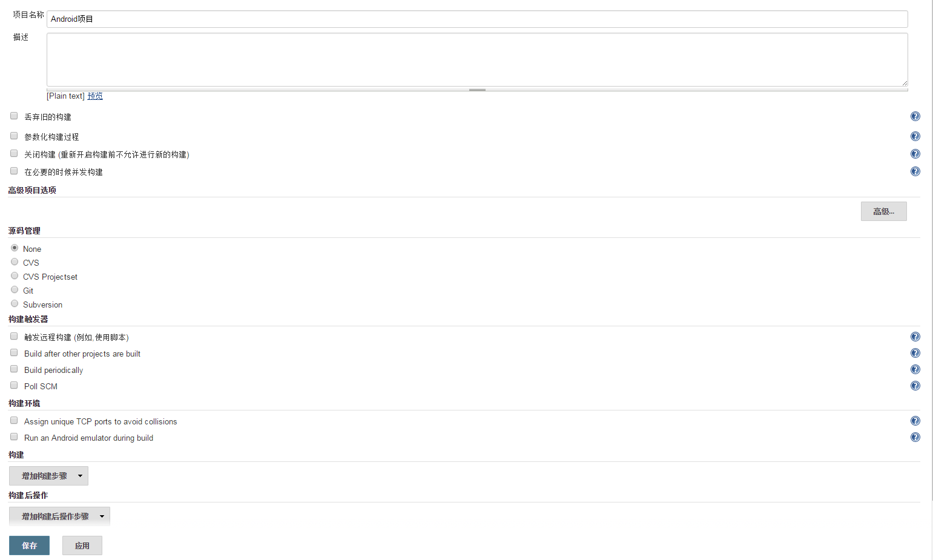Tick the Poll SCM checkbox
This screenshot has width=933, height=560.
[14, 385]
